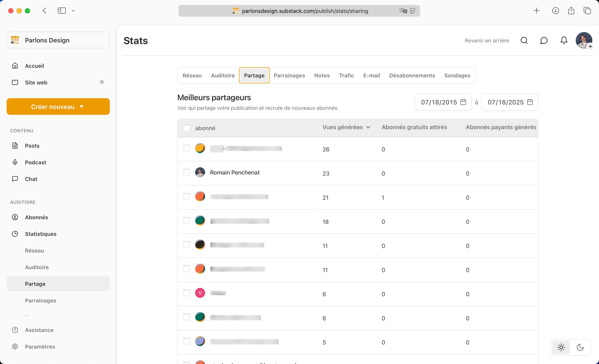This screenshot has width=599, height=364.
Task: Show Safari downloads icon
Action: coord(556,11)
